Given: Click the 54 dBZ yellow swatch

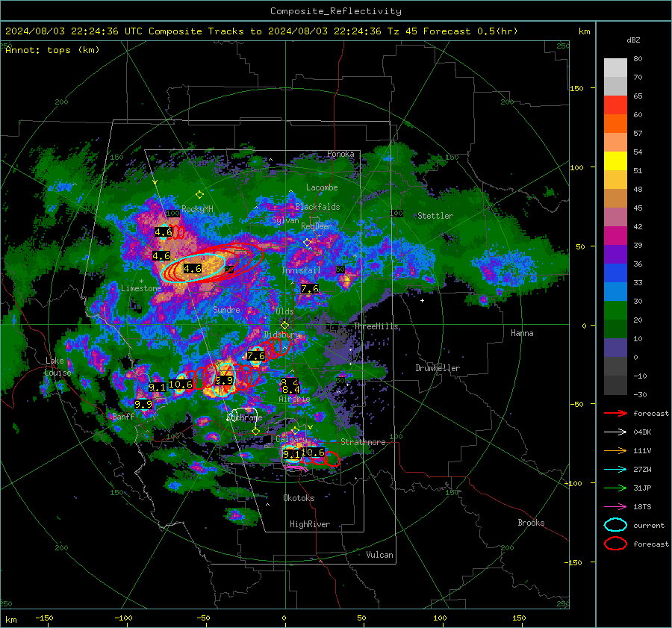Looking at the screenshot, I should point(615,161).
